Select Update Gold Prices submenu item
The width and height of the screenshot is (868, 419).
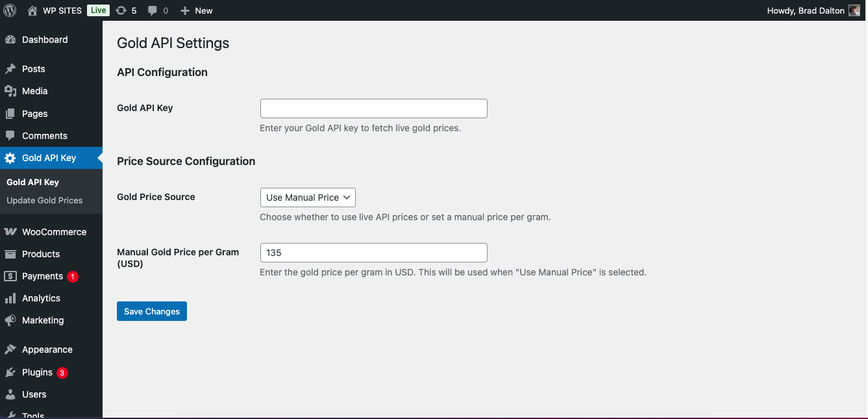click(x=45, y=200)
